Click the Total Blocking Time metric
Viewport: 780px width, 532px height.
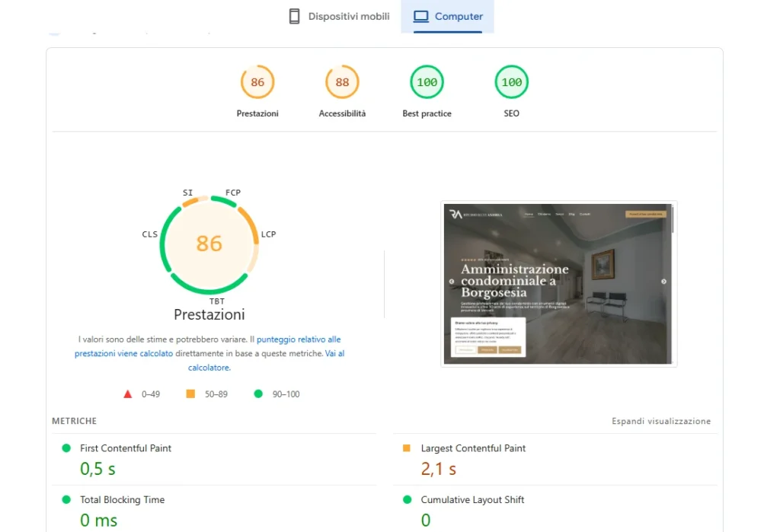(122, 500)
